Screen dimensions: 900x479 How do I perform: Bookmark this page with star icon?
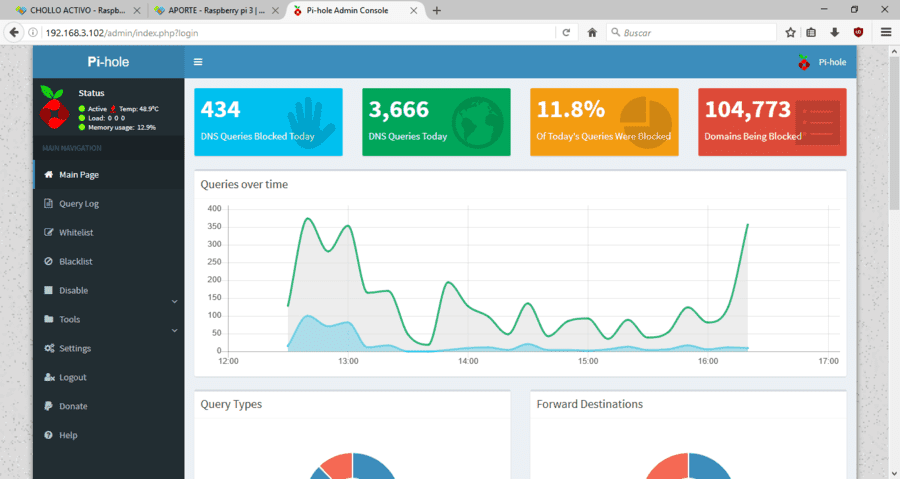(790, 33)
